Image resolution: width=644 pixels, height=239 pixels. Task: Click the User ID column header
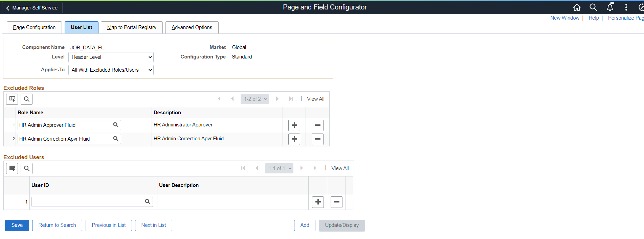coord(40,185)
